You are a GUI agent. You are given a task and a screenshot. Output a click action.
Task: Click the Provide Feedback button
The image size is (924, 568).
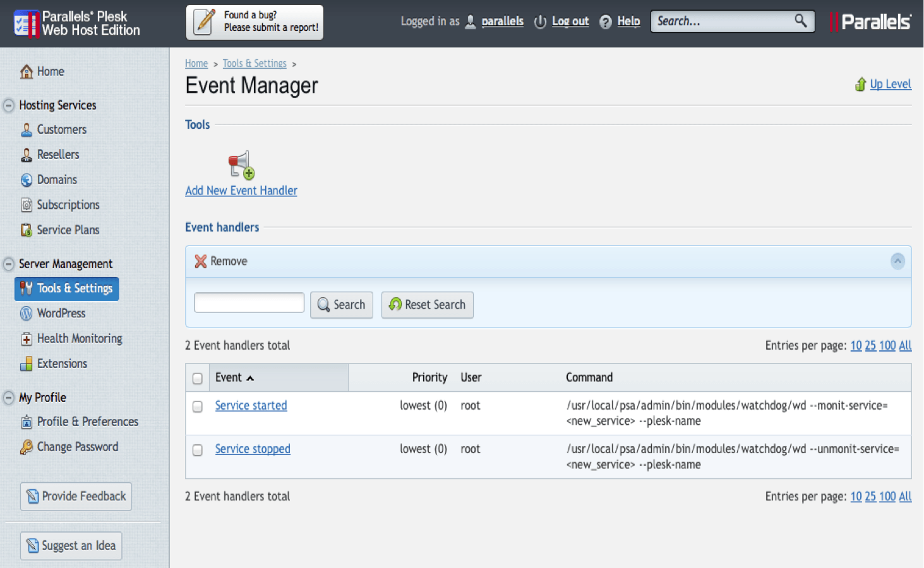(x=76, y=497)
